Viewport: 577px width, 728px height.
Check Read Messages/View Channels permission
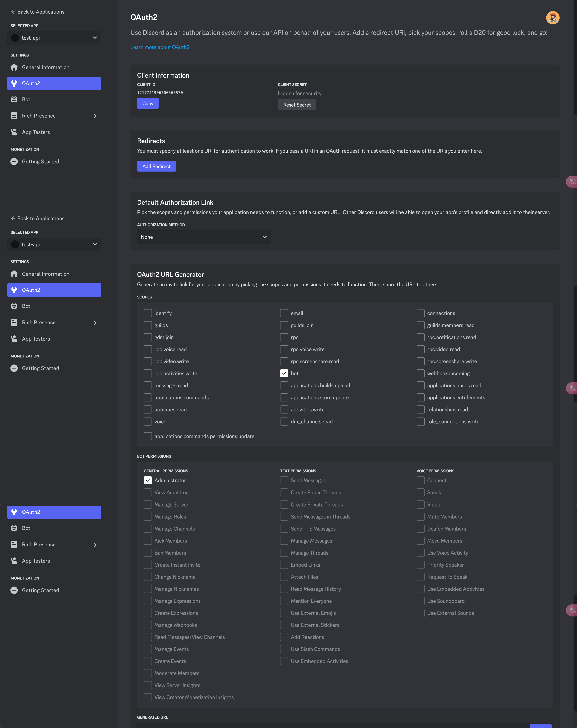tap(148, 637)
